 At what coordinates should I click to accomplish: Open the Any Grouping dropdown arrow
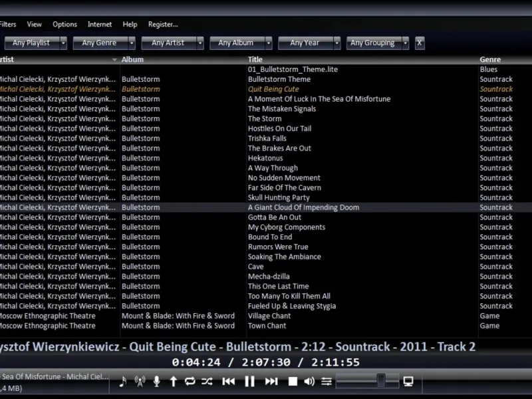406,43
